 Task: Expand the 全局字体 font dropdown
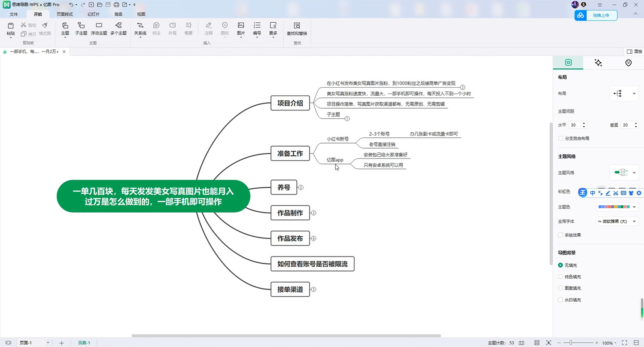coord(617,222)
